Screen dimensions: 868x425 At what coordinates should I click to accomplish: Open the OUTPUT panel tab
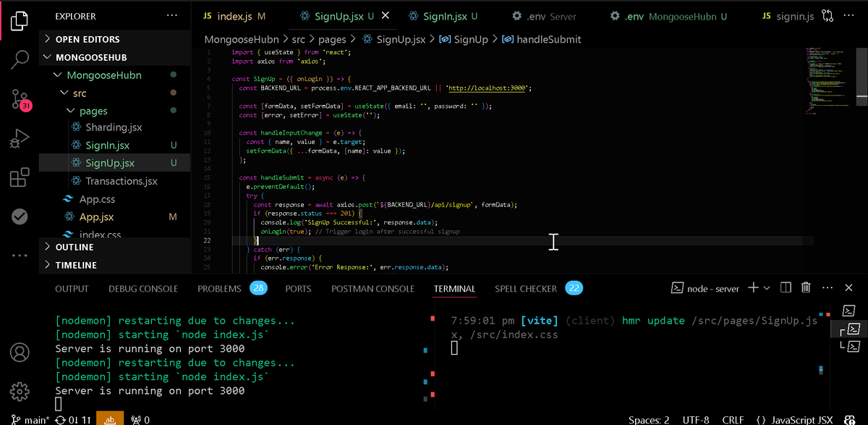point(72,288)
